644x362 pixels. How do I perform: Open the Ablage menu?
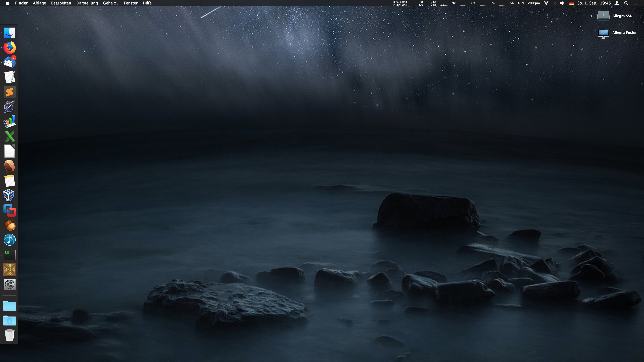39,3
